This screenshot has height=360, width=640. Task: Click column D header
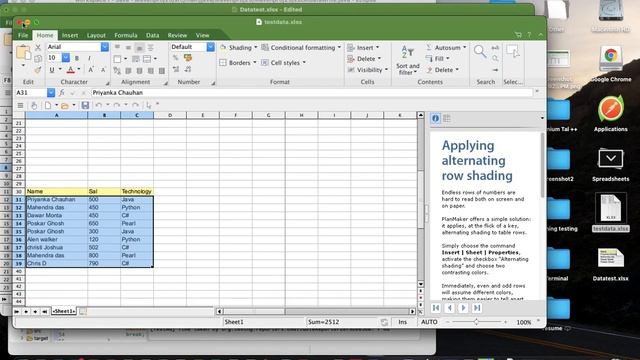pos(170,115)
